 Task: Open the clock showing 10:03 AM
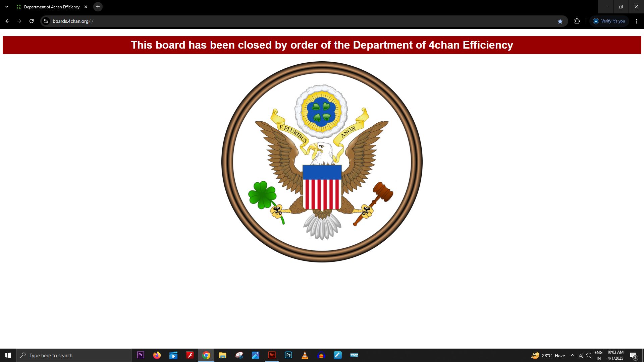coord(615,355)
